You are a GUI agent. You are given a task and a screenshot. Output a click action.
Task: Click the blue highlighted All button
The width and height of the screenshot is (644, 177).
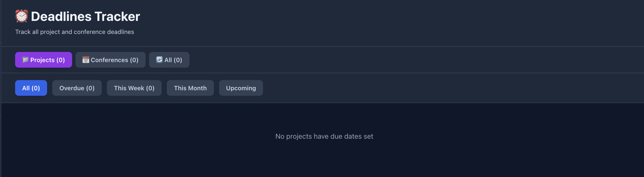(x=31, y=88)
